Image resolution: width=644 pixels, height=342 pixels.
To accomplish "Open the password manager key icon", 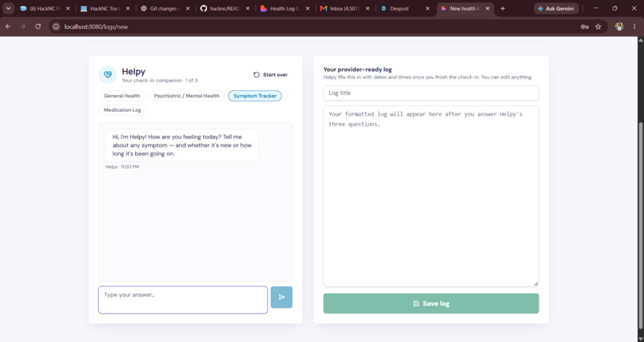I will 585,26.
